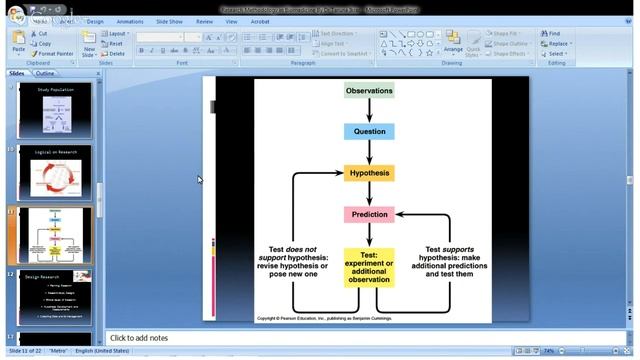640x360 pixels.
Task: Start Slide Show from the status bar icon
Action: [x=536, y=351]
